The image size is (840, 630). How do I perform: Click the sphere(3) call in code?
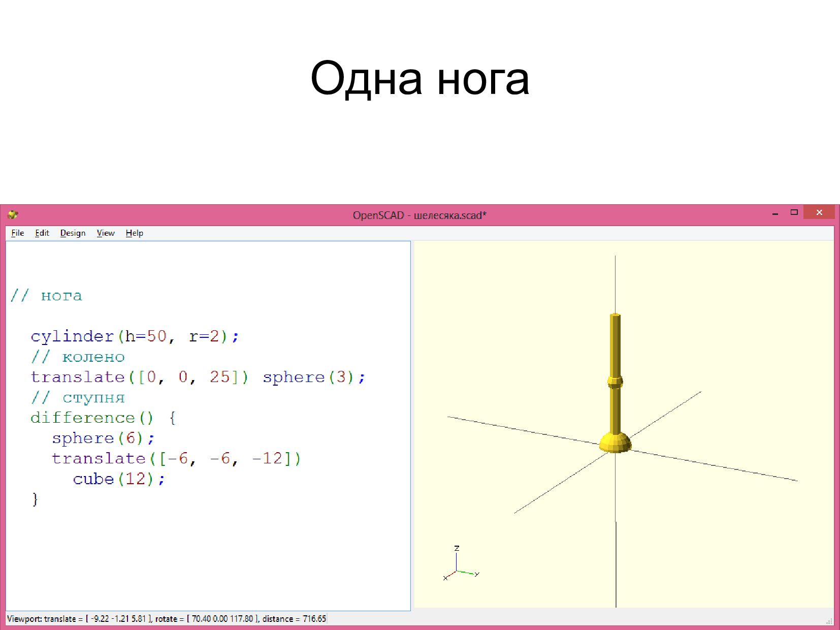(x=313, y=377)
